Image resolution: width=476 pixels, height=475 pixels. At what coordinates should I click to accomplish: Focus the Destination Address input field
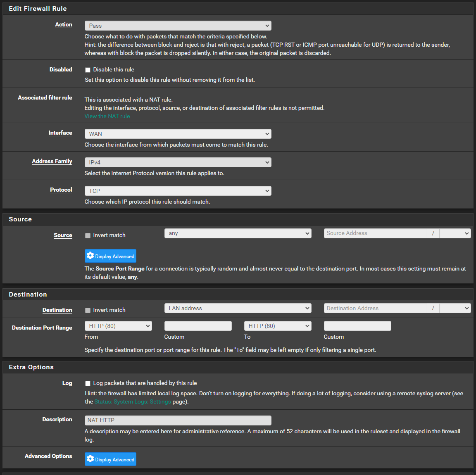pyautogui.click(x=376, y=308)
